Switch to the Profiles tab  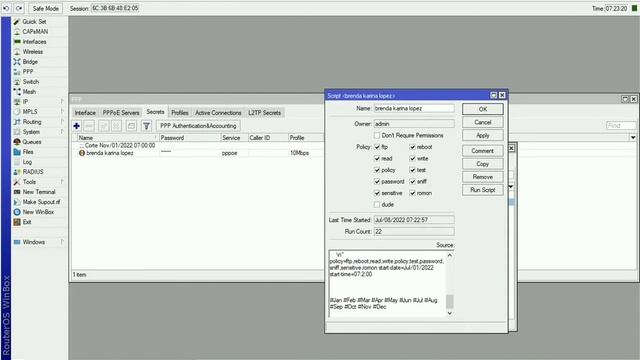tap(180, 113)
